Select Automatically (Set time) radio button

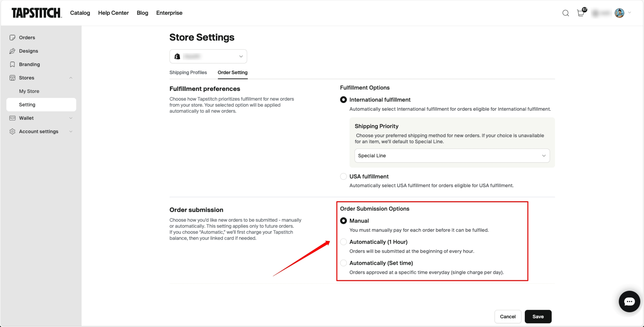pos(343,263)
